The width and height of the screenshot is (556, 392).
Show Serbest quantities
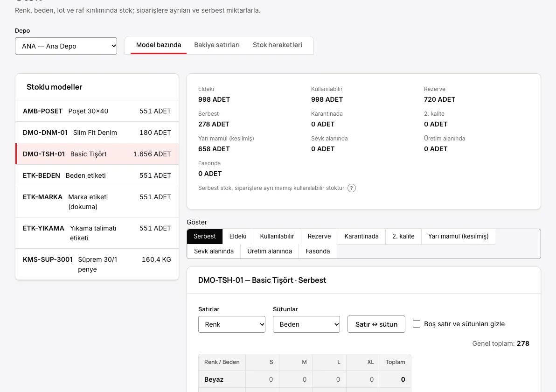click(205, 237)
